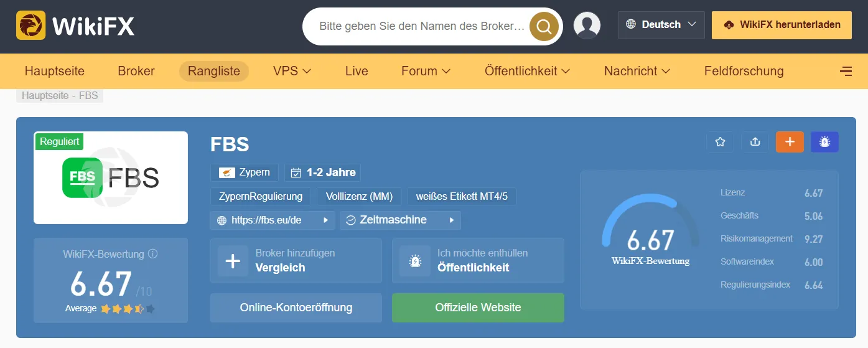Viewport: 868px width, 348px height.
Task: Click the Offizielle Website button
Action: pyautogui.click(x=478, y=308)
